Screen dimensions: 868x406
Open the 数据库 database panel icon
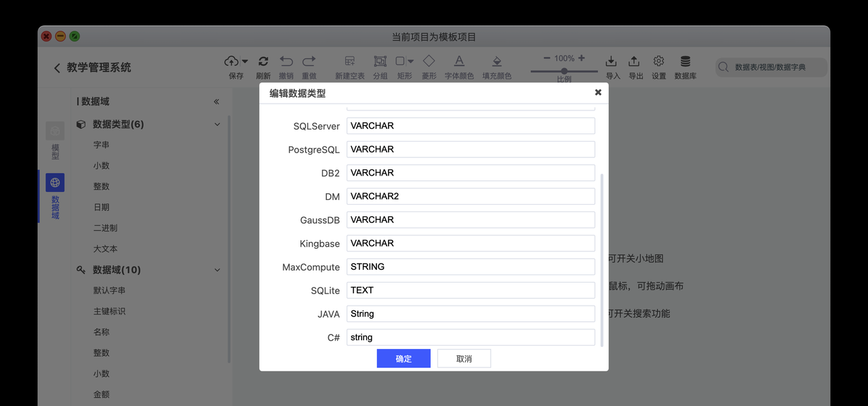click(685, 60)
